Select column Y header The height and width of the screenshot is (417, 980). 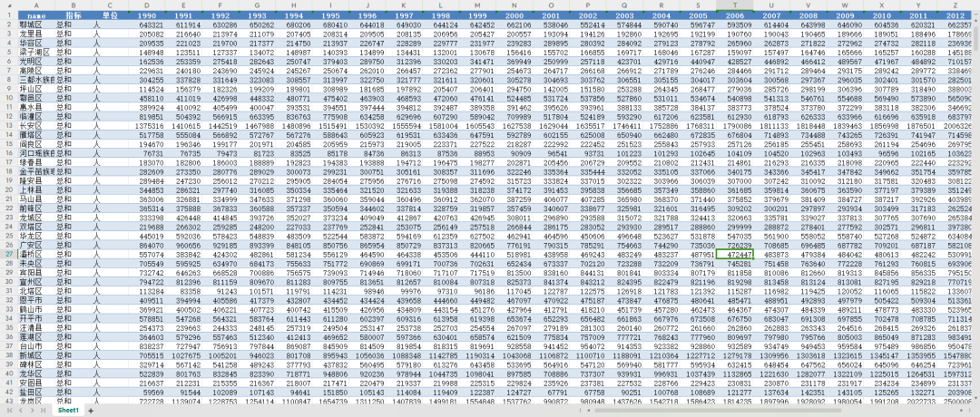click(918, 5)
